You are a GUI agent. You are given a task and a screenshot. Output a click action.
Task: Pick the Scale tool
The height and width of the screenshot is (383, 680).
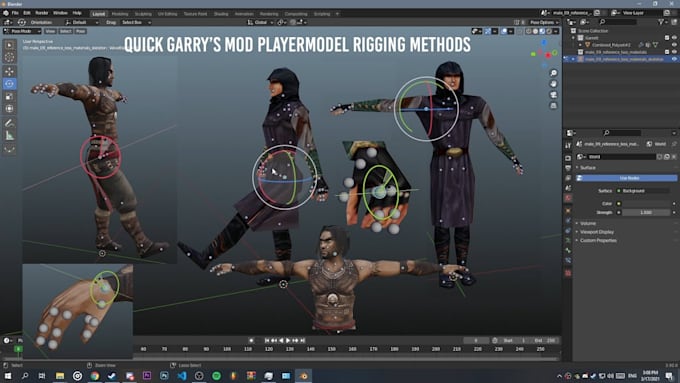coord(10,97)
